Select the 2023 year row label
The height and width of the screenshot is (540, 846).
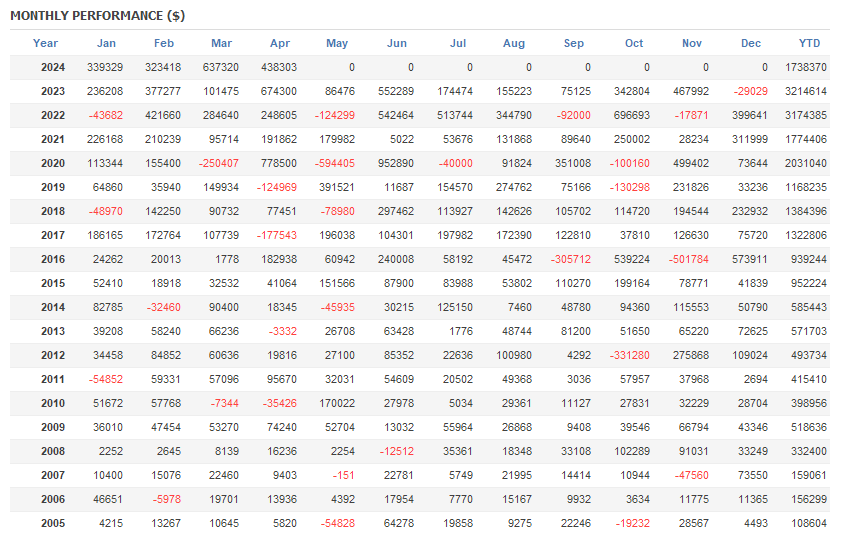[x=53, y=91]
